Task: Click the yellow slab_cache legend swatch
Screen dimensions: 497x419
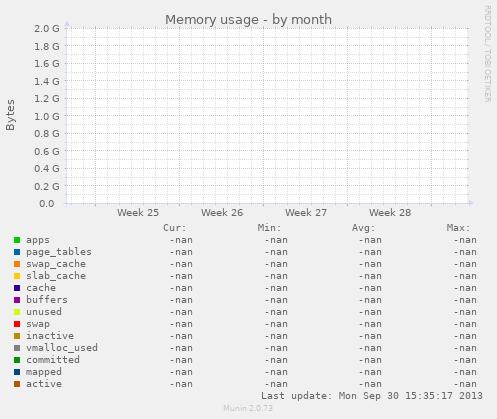Action: coord(17,276)
